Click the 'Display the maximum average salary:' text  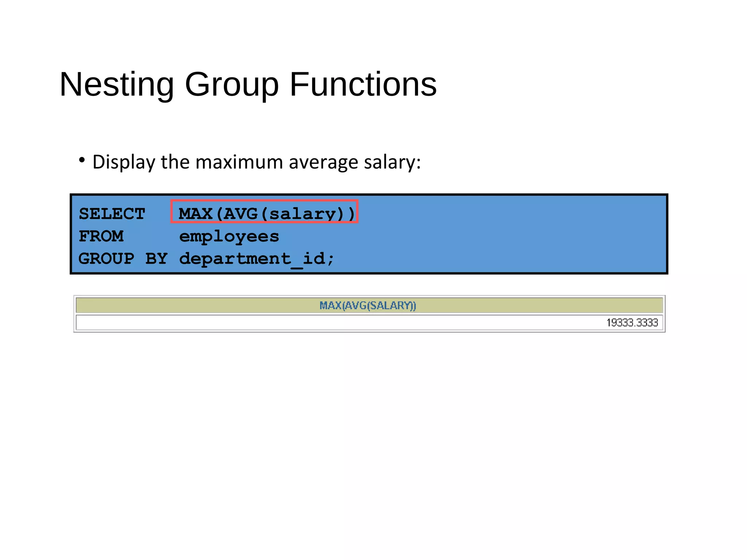[256, 162]
